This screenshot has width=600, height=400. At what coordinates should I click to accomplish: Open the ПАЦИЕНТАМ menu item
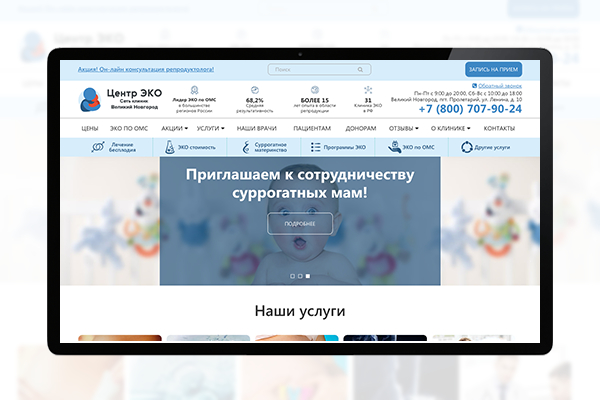312,128
